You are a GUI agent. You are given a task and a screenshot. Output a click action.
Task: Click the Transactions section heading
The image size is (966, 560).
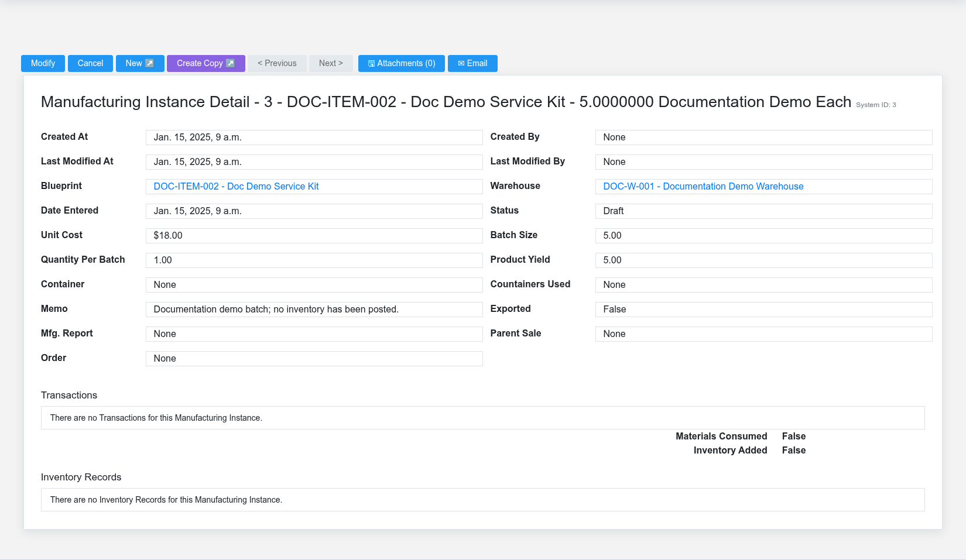point(69,396)
